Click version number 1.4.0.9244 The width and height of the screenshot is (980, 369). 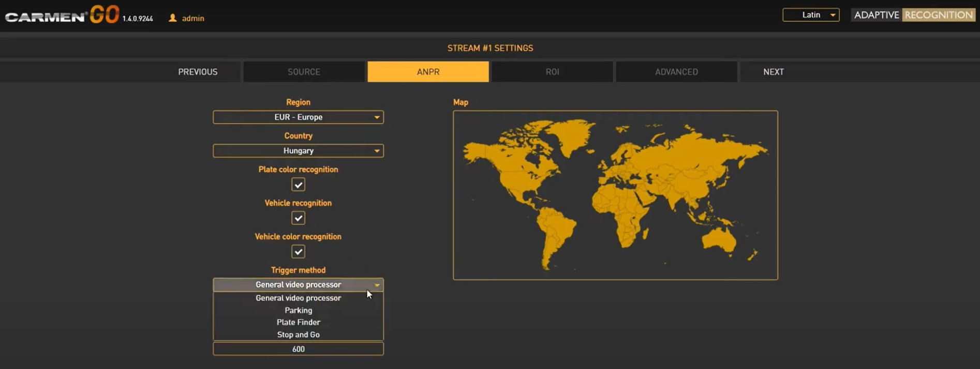pyautogui.click(x=138, y=19)
